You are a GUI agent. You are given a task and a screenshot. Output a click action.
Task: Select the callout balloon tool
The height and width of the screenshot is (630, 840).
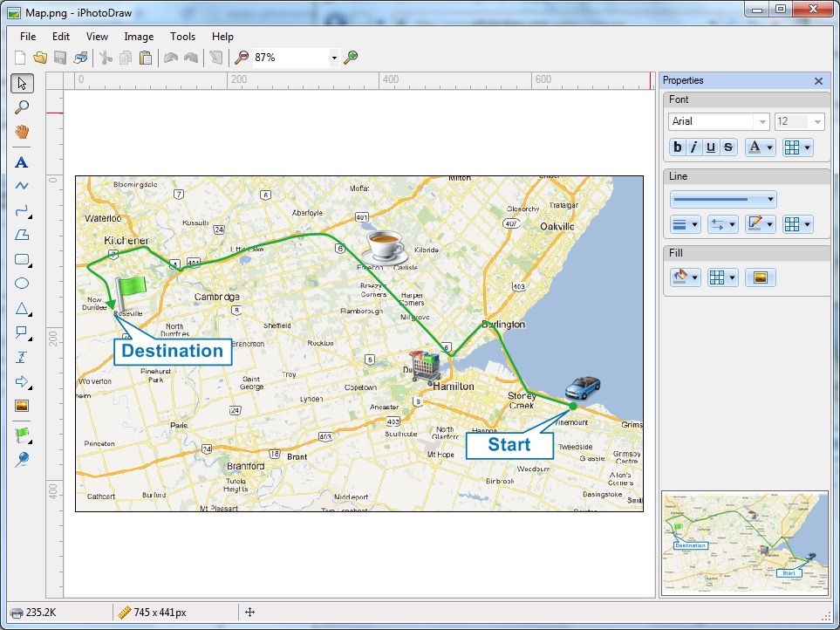tap(22, 332)
